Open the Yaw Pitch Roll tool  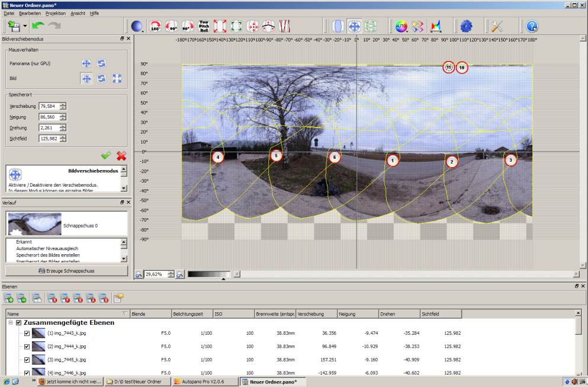pos(204,26)
